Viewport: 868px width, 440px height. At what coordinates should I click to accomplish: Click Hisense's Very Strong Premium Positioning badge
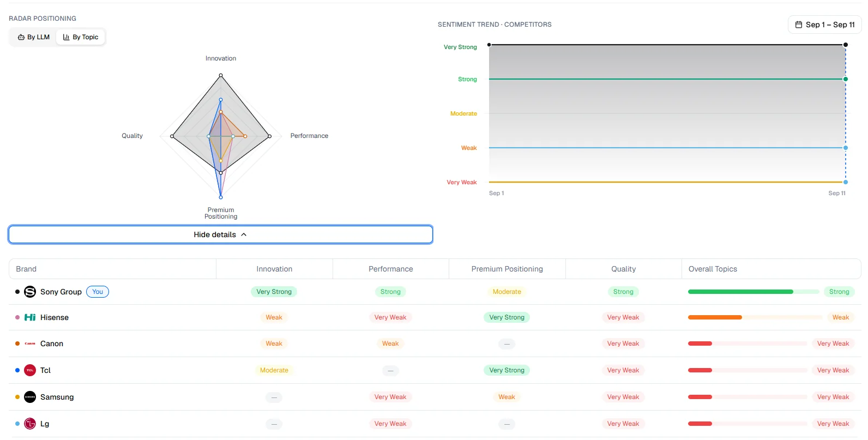507,317
